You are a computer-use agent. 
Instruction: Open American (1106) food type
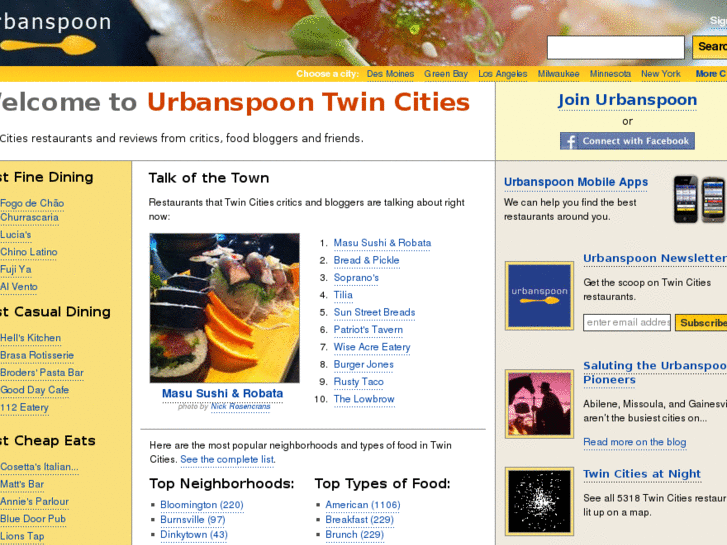click(x=363, y=505)
